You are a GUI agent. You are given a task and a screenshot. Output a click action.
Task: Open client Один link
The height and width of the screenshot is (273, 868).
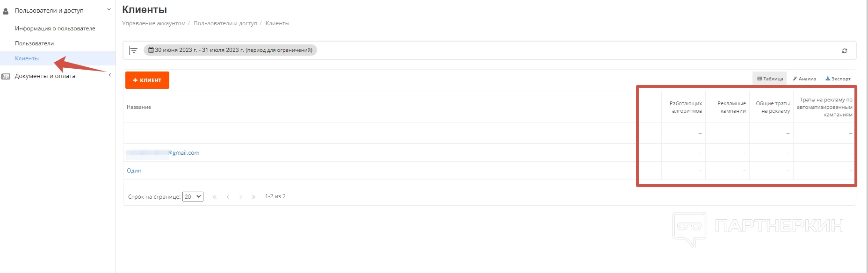coord(134,171)
